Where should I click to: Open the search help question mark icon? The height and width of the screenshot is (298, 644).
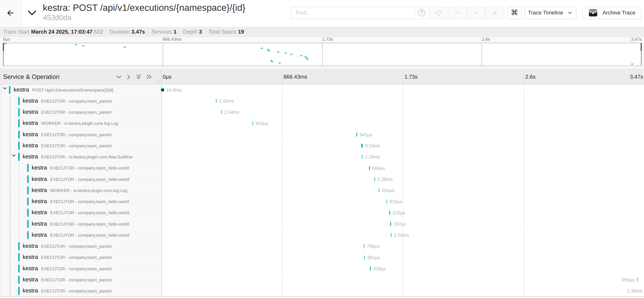(x=422, y=13)
